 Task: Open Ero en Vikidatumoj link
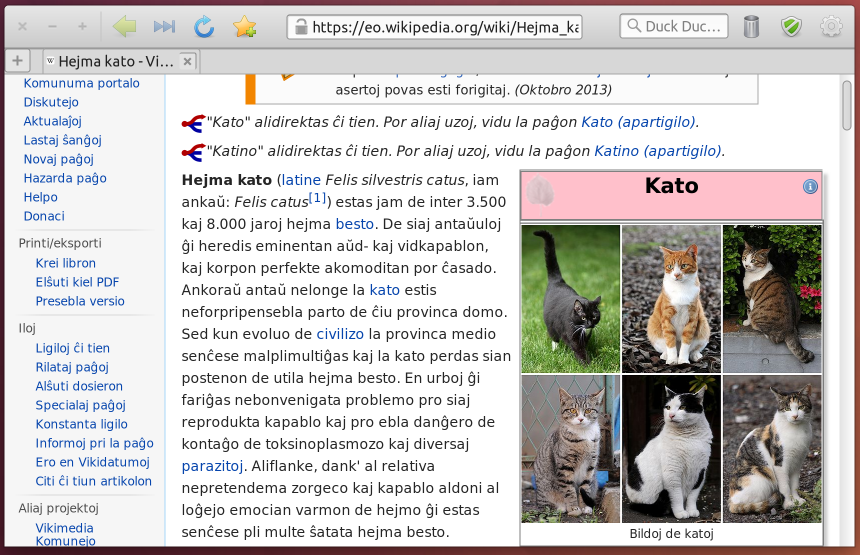93,462
